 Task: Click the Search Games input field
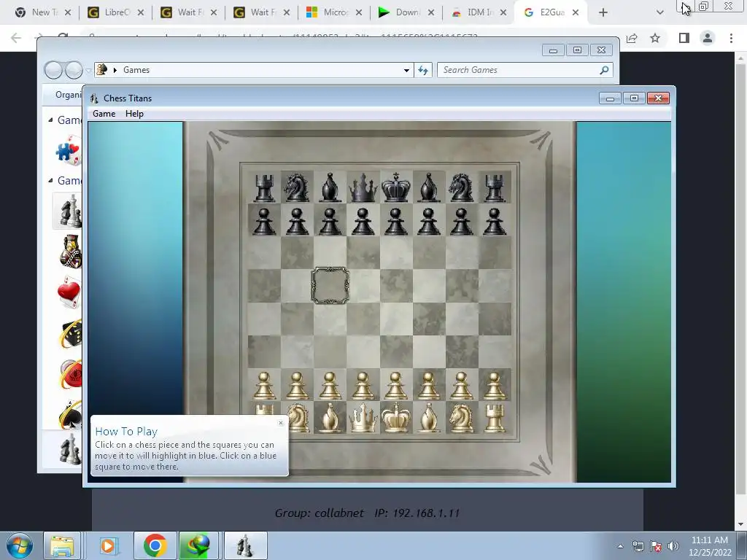coord(525,70)
